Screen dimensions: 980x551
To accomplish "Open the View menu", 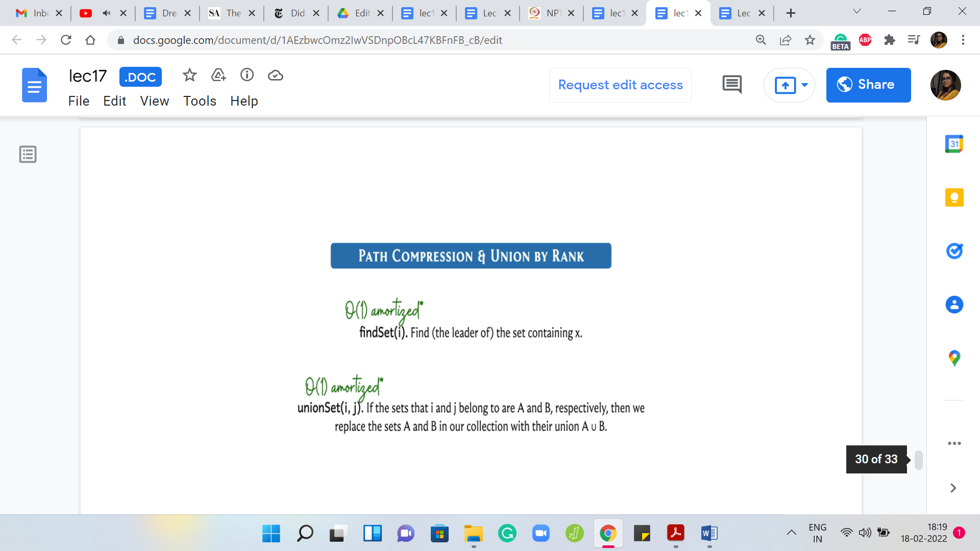I will (x=154, y=101).
